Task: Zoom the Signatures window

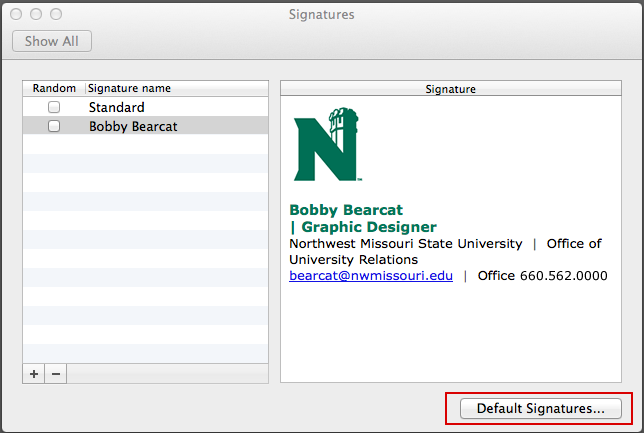Action: tap(56, 14)
